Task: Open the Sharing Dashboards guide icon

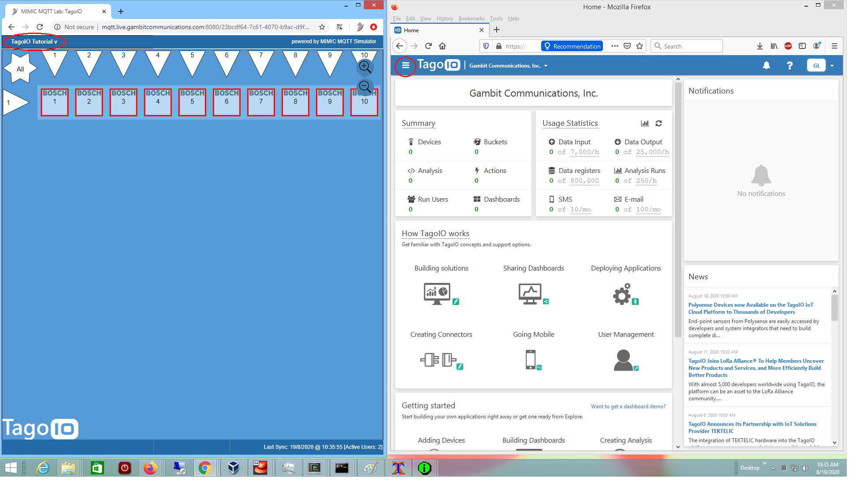Action: pos(533,294)
